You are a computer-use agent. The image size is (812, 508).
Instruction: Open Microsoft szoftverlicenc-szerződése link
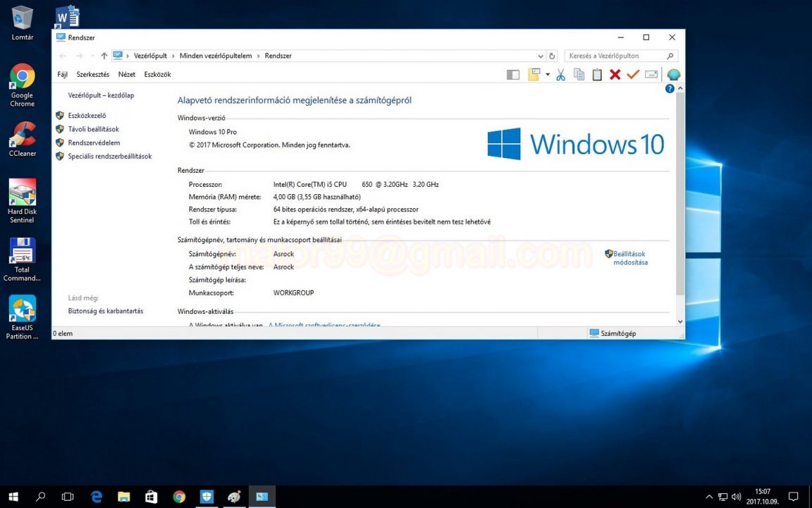pos(324,325)
